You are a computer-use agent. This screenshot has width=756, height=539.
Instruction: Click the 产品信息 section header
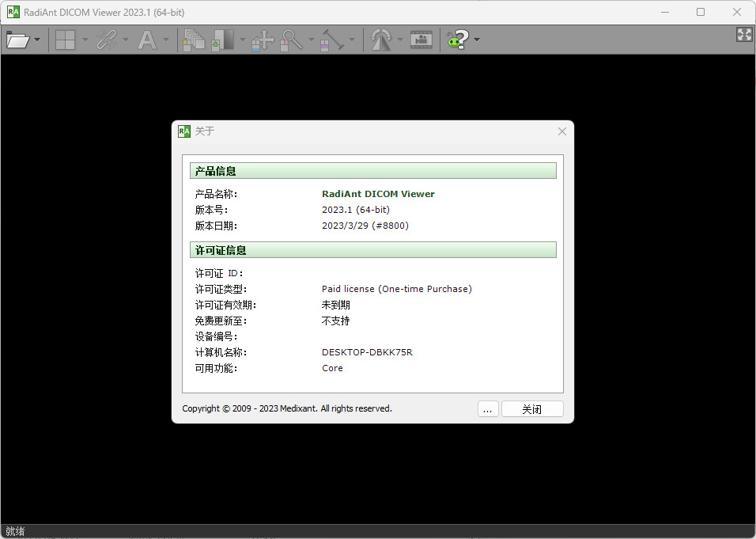pos(373,171)
